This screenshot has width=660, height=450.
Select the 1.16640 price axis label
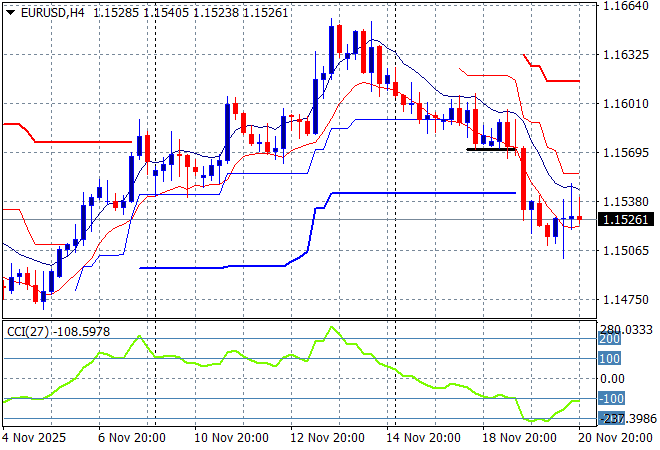(x=625, y=5)
